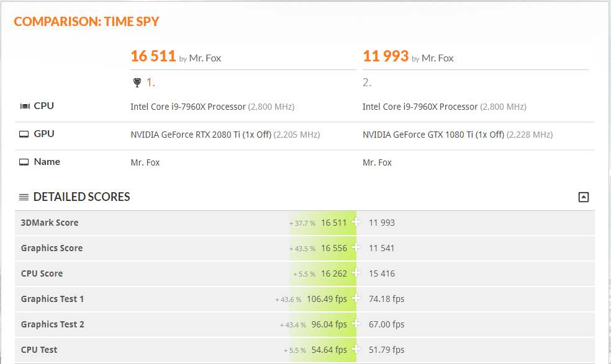The height and width of the screenshot is (364, 611).
Task: Click the plus icon in Graphics Test 1 row
Action: [x=356, y=299]
